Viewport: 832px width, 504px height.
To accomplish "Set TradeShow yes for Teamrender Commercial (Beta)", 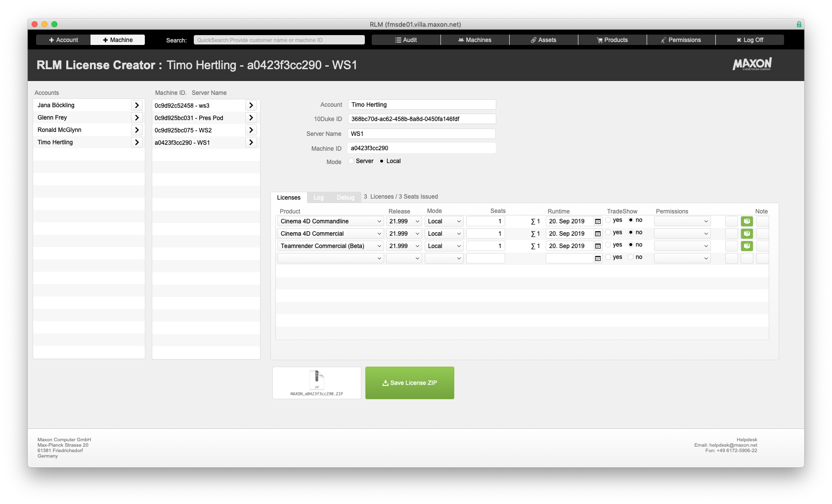I will coord(608,245).
